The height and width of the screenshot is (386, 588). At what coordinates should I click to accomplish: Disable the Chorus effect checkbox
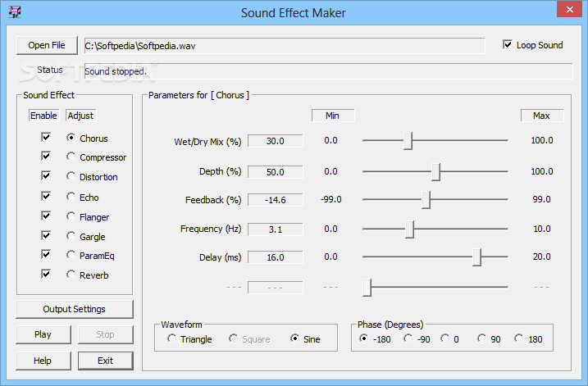(46, 138)
